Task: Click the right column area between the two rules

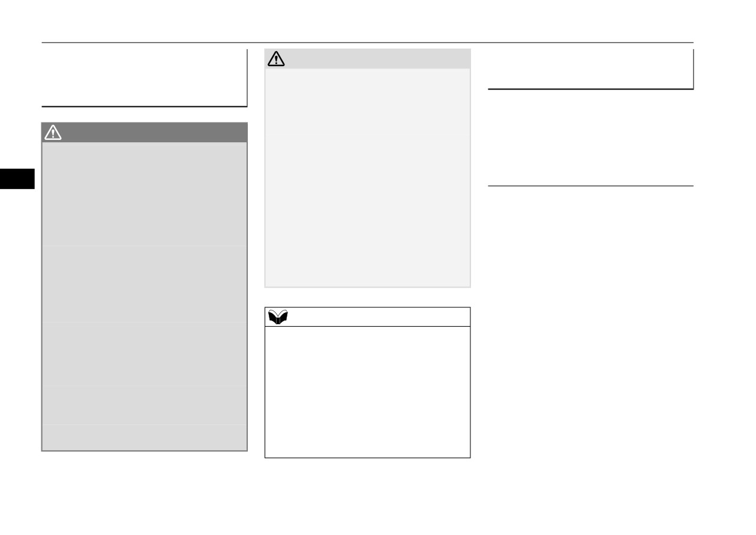Action: coord(591,138)
